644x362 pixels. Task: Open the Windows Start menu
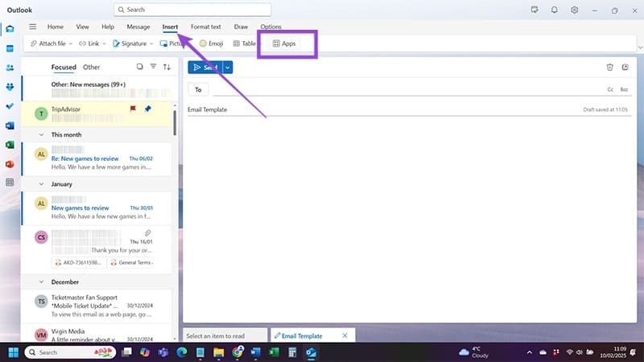coord(13,352)
